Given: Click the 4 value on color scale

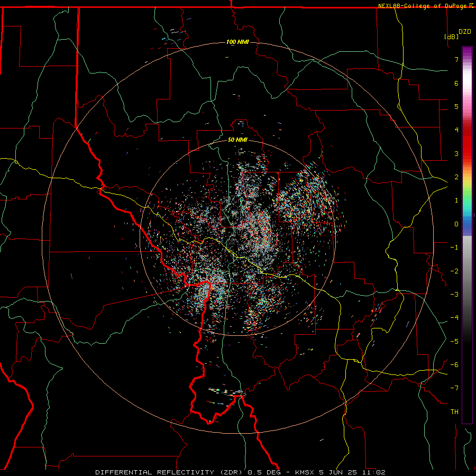Looking at the screenshot, I should [x=456, y=130].
